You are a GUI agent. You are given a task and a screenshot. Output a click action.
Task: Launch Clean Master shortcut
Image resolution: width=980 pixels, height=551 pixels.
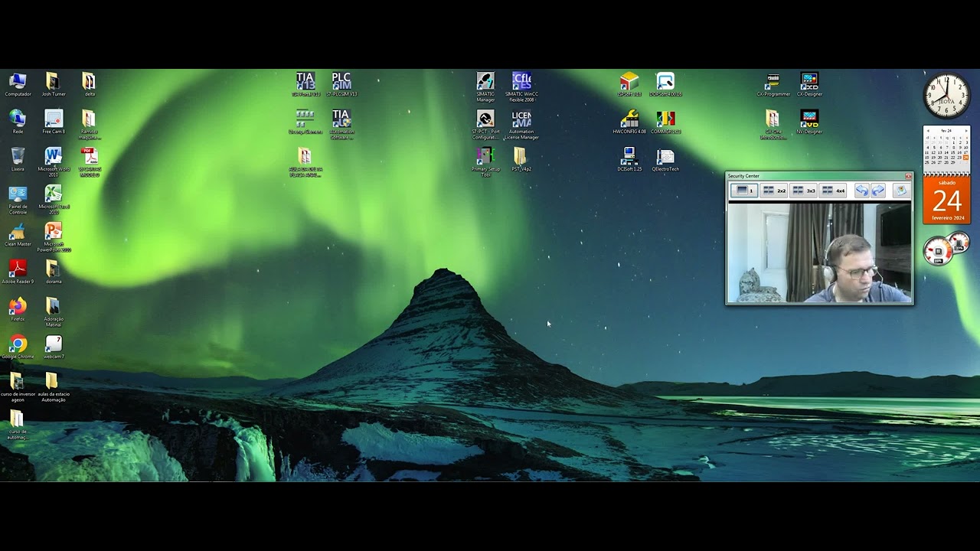coord(18,234)
